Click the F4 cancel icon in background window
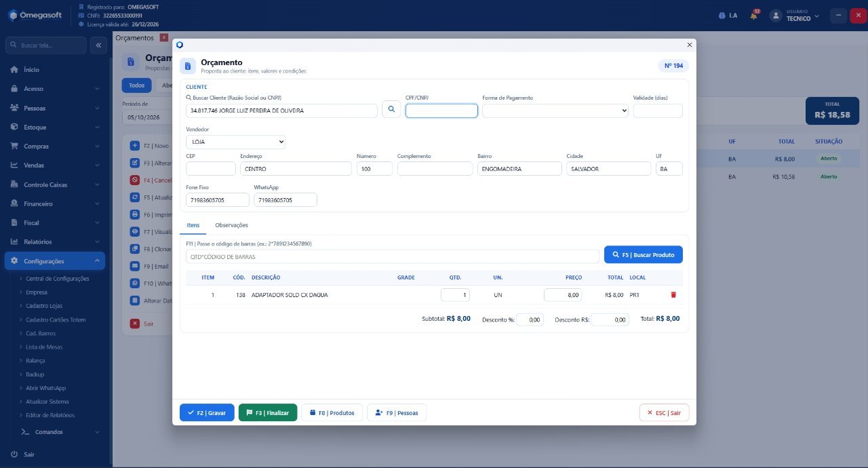 click(134, 180)
